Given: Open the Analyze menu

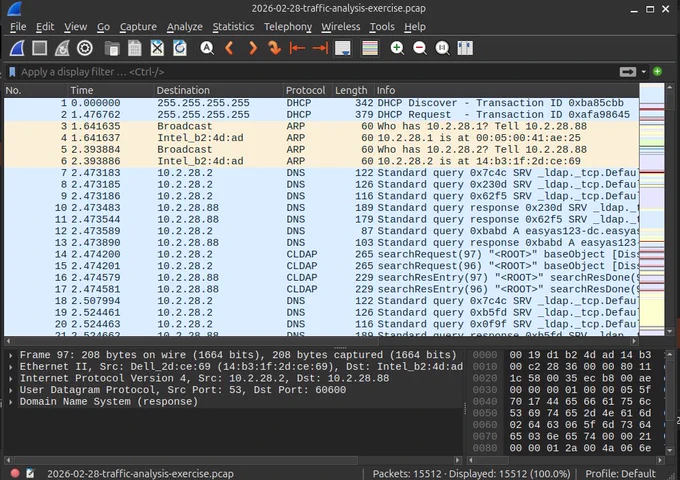Looking at the screenshot, I should coord(185,26).
